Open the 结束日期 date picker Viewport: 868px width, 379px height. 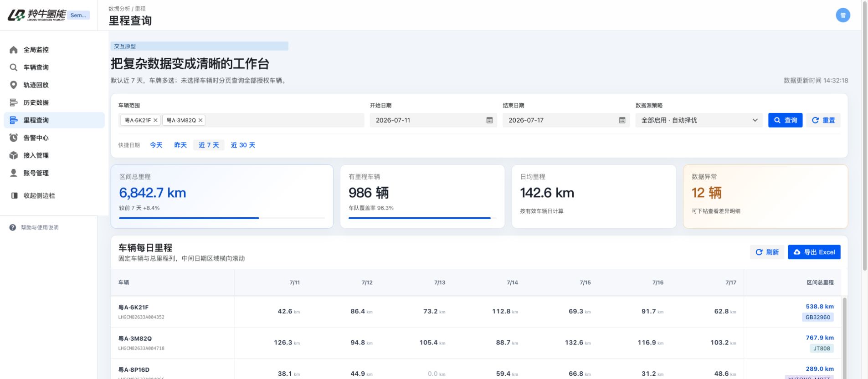point(566,120)
